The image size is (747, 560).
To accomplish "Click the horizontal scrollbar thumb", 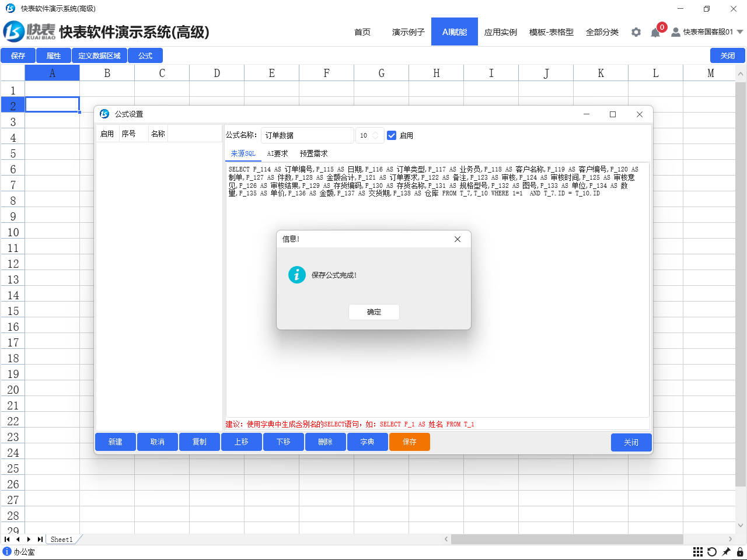I will (x=567, y=539).
